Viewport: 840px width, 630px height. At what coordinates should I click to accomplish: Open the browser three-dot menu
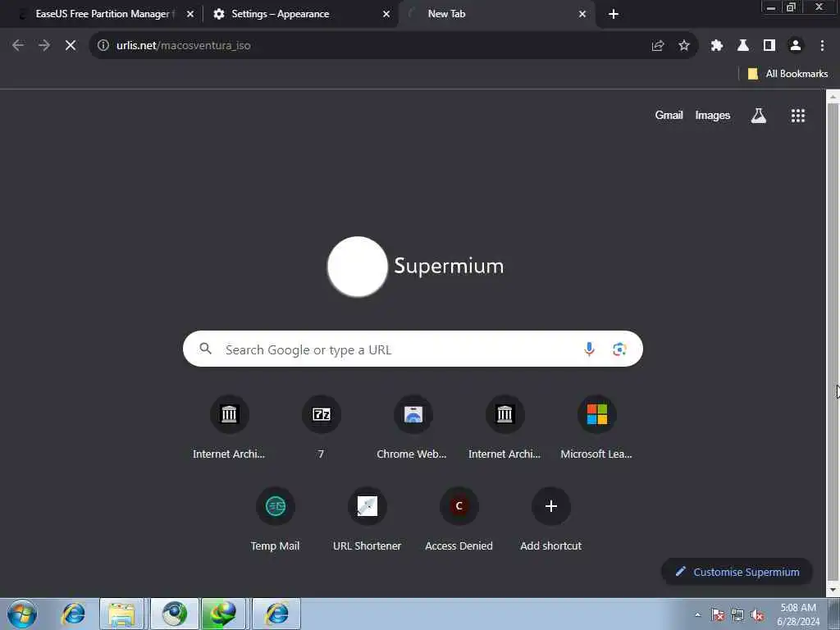(x=822, y=46)
